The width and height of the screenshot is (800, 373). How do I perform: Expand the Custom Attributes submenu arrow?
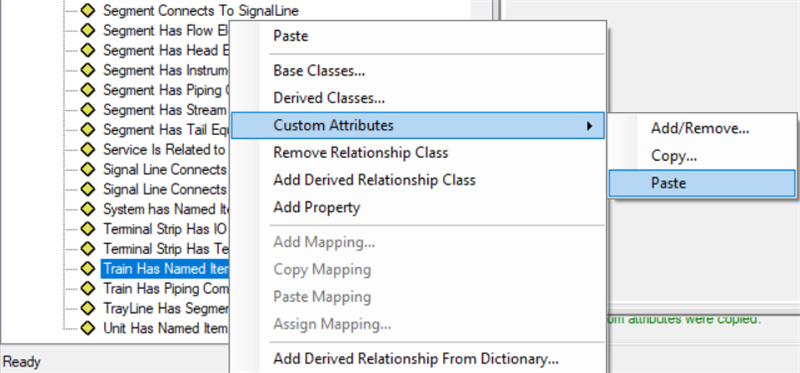tap(590, 126)
